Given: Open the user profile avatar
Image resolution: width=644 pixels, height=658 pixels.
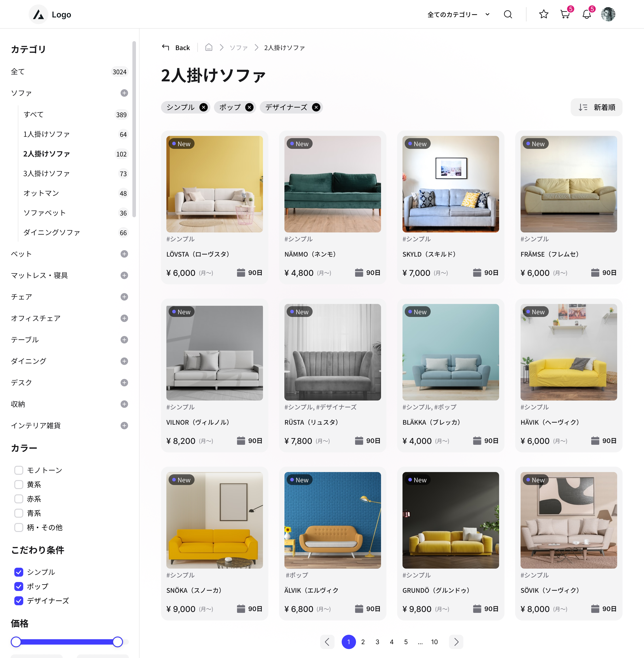Looking at the screenshot, I should [608, 14].
